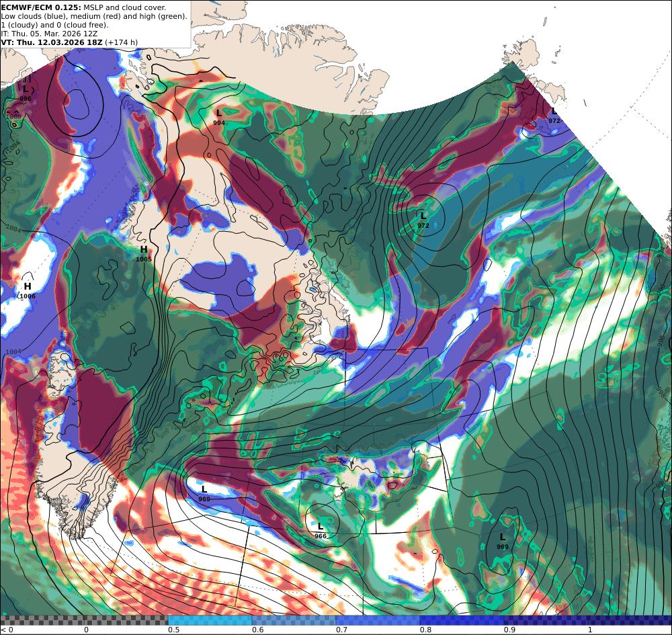Click the color bar tick label "0.8"
Viewport: 672px width, 635px height.
tap(425, 630)
